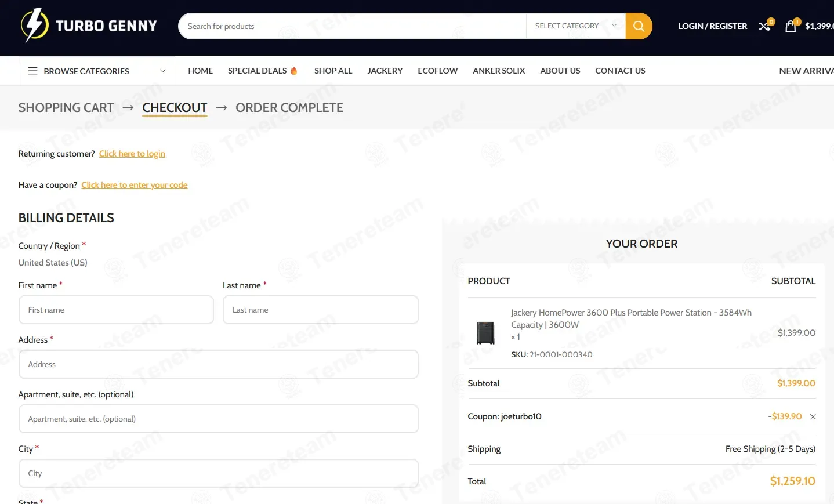This screenshot has width=834, height=504.
Task: Open the About Us page
Action: (x=560, y=71)
